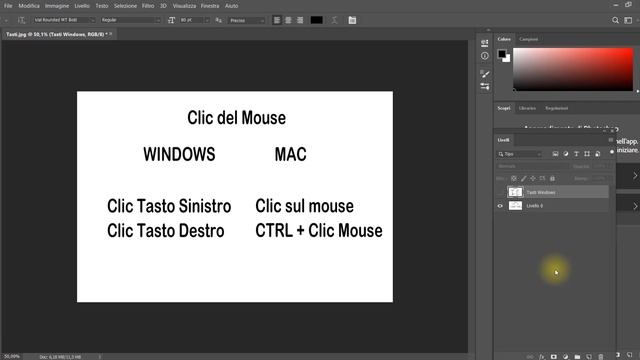Screen dimensions: 640x360
Task: Click the search icon in options bar
Action: 615,20
